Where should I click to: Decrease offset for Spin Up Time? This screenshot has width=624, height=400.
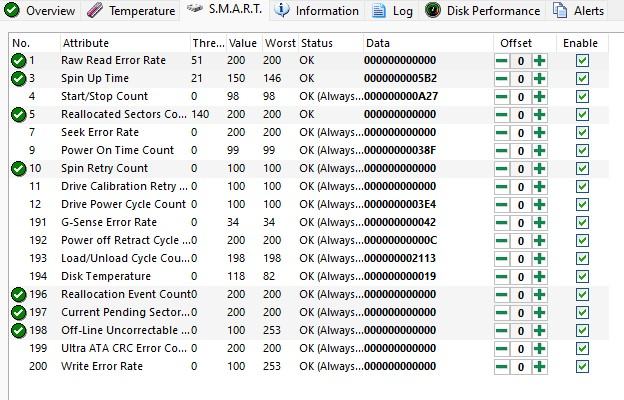click(x=502, y=79)
